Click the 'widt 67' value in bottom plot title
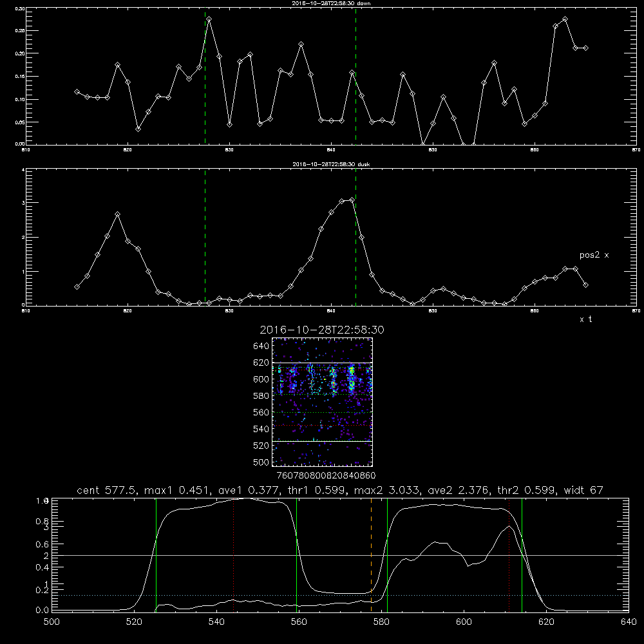The height and width of the screenshot is (644, 644). pyautogui.click(x=583, y=490)
